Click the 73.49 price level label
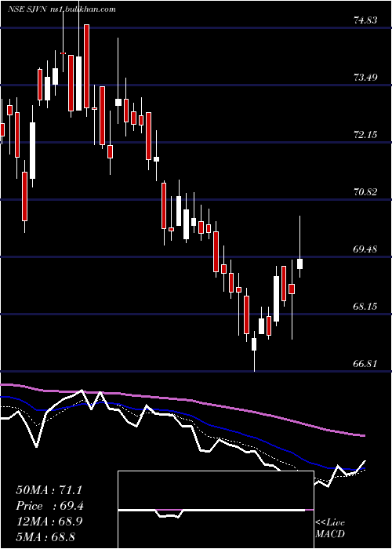 (x=365, y=77)
